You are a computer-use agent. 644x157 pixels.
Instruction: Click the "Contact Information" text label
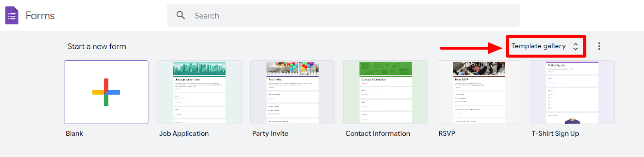[378, 134]
